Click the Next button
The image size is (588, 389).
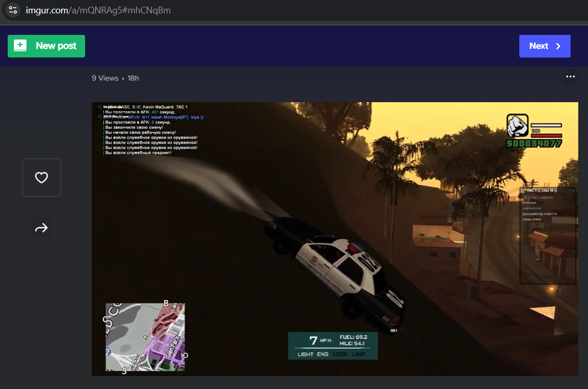click(544, 46)
